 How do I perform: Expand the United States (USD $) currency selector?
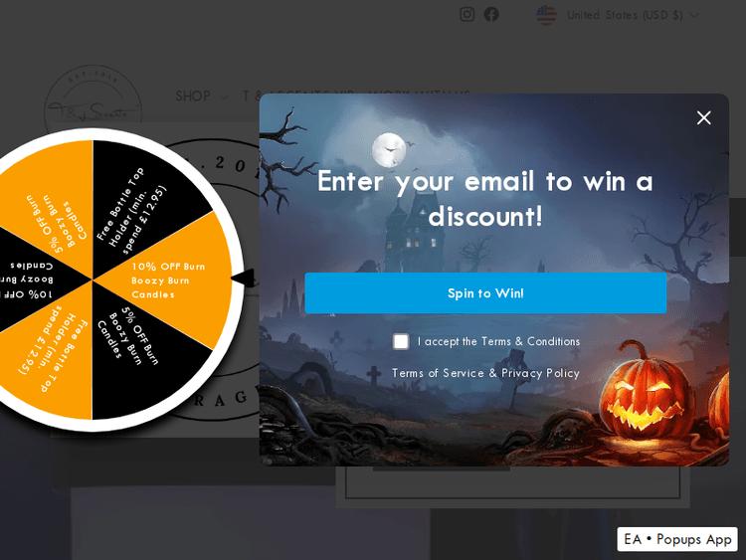618,15
